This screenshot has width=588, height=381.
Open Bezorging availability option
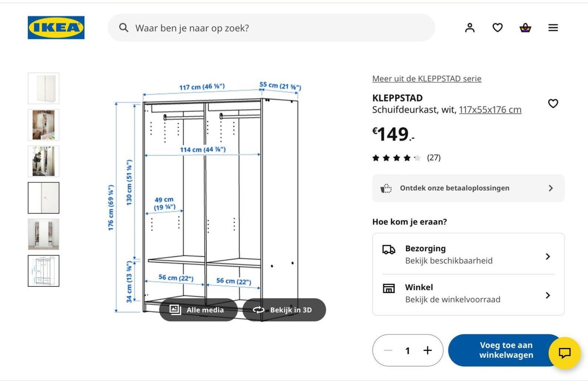point(468,255)
